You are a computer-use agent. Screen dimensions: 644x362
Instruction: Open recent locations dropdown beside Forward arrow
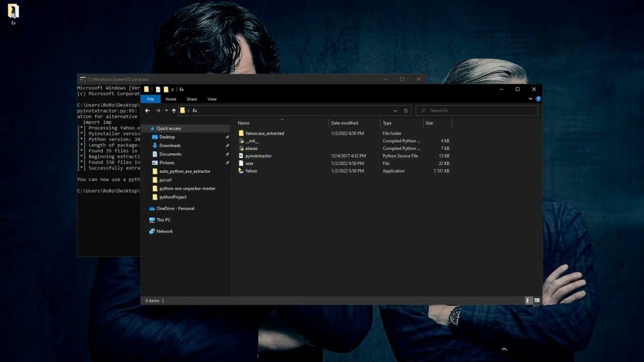pos(166,111)
